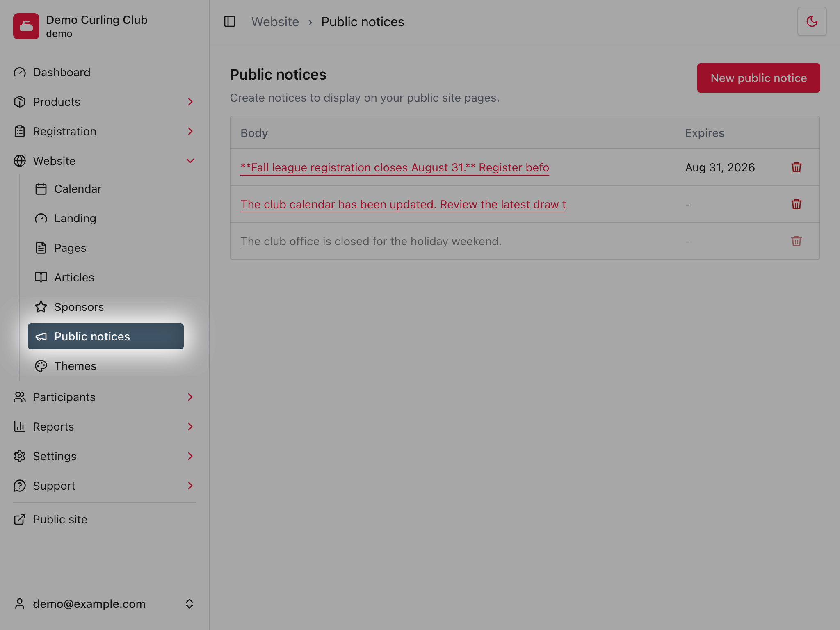
Task: Collapse the Website section chevron
Action: tap(190, 161)
